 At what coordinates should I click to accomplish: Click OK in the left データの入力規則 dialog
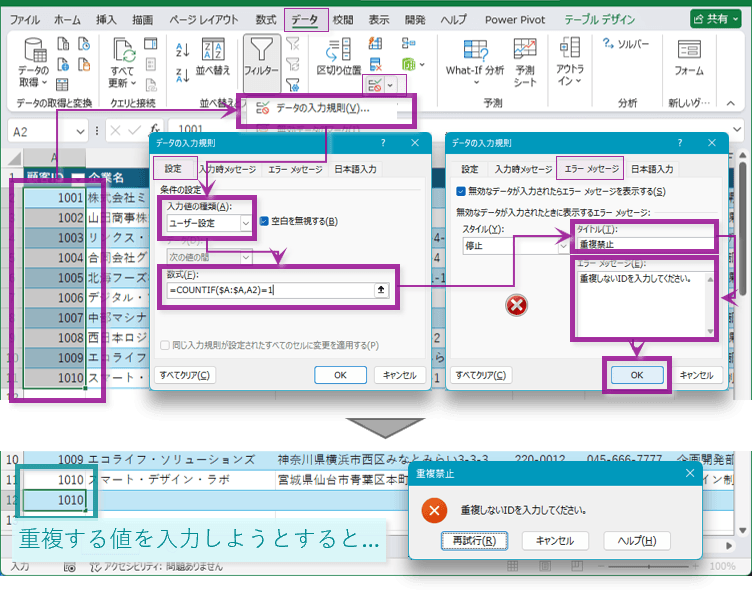pyautogui.click(x=341, y=375)
